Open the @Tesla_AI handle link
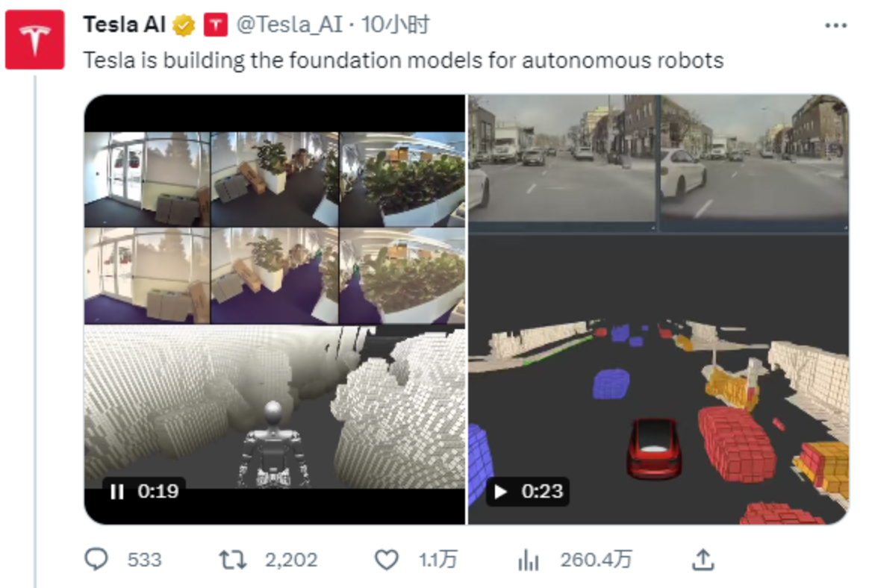869x588 pixels. tap(290, 25)
